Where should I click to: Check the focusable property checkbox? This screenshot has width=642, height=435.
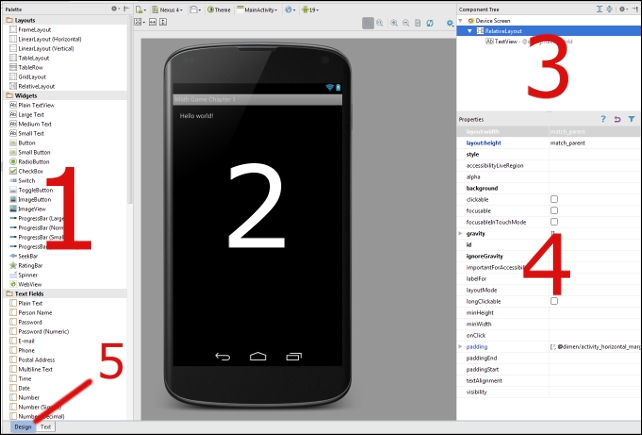click(x=554, y=210)
